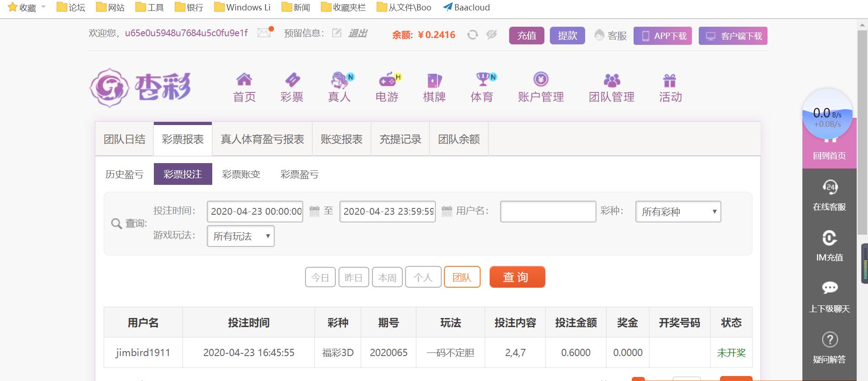Click the 收藏 favorites star
The width and height of the screenshot is (868, 381).
click(x=13, y=7)
